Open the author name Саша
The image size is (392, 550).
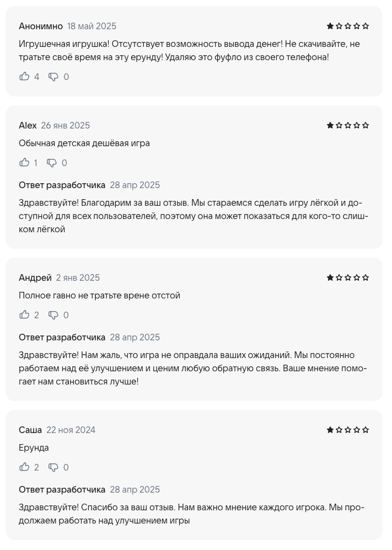[x=30, y=430]
